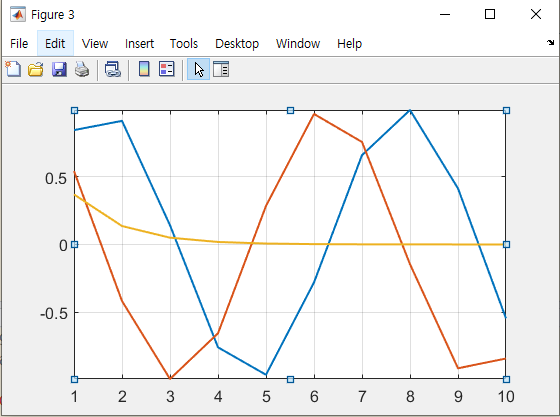This screenshot has width=560, height=417.
Task: Toggle the Edit Plot arrow tool
Action: coord(199,69)
